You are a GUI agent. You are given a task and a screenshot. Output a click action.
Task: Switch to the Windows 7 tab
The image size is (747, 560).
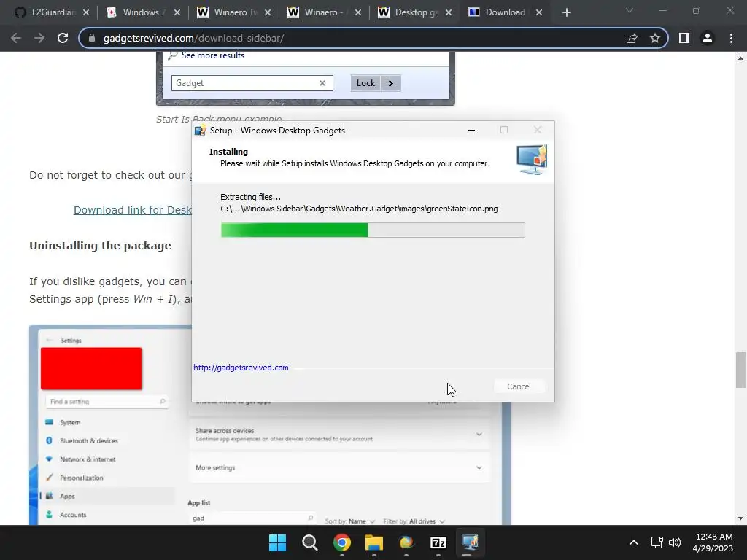pyautogui.click(x=143, y=12)
